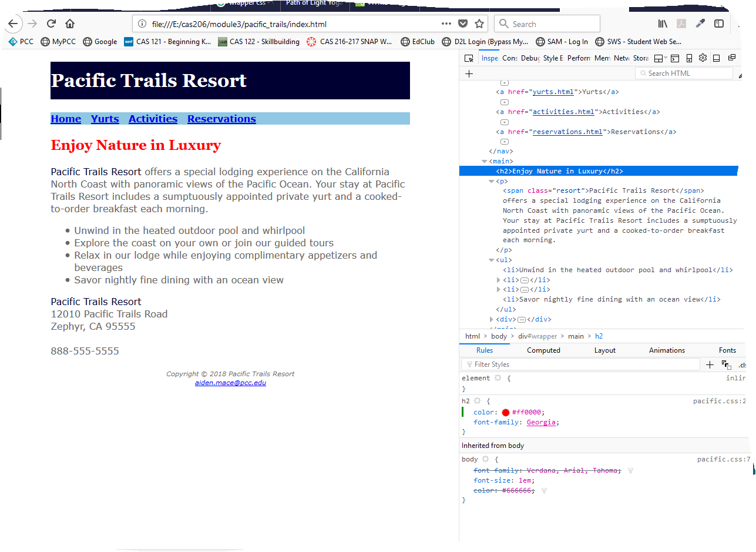Add a new CSS rule
756x552 pixels.
point(710,365)
